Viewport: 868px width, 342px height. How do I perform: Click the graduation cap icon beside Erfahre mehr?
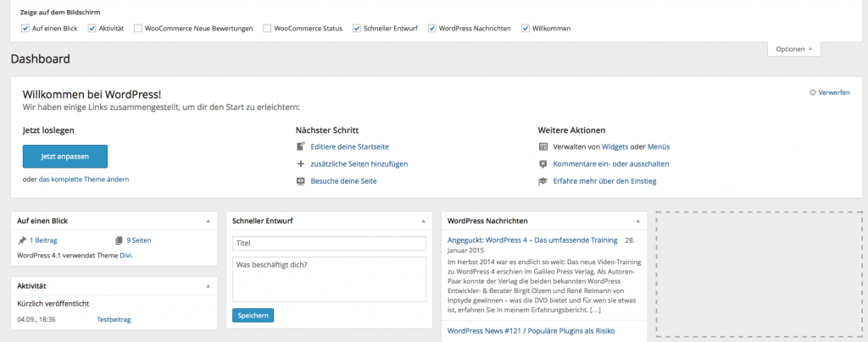[542, 181]
